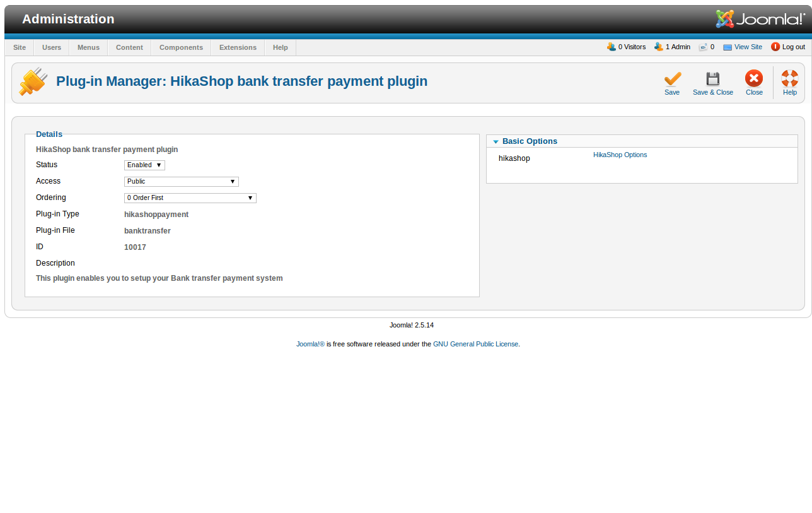This screenshot has height=513, width=812.
Task: Click the Plug-in Manager page heading
Action: pyautogui.click(x=242, y=81)
